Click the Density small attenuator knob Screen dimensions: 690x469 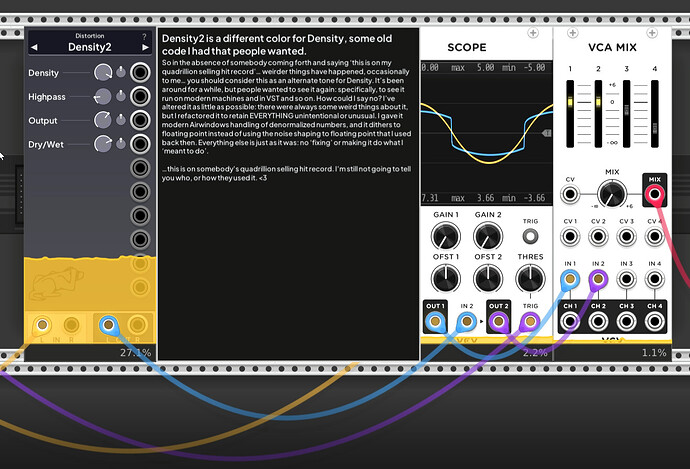point(121,72)
